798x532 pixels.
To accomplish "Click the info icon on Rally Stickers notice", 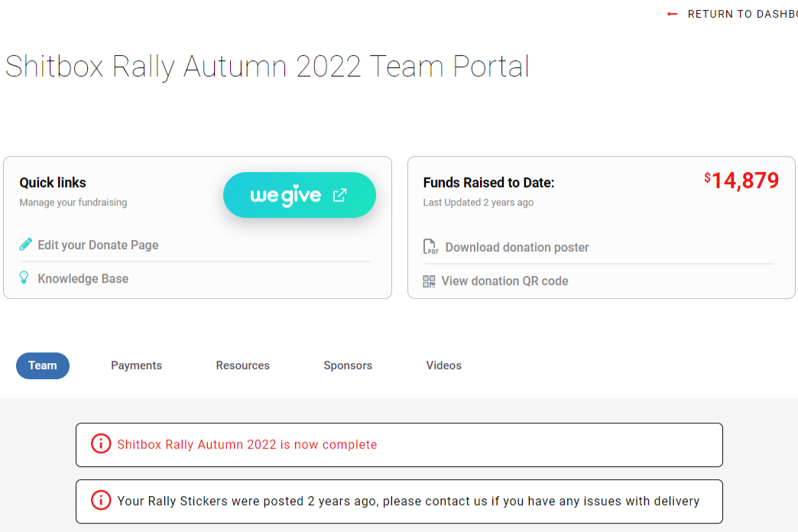I will click(101, 501).
